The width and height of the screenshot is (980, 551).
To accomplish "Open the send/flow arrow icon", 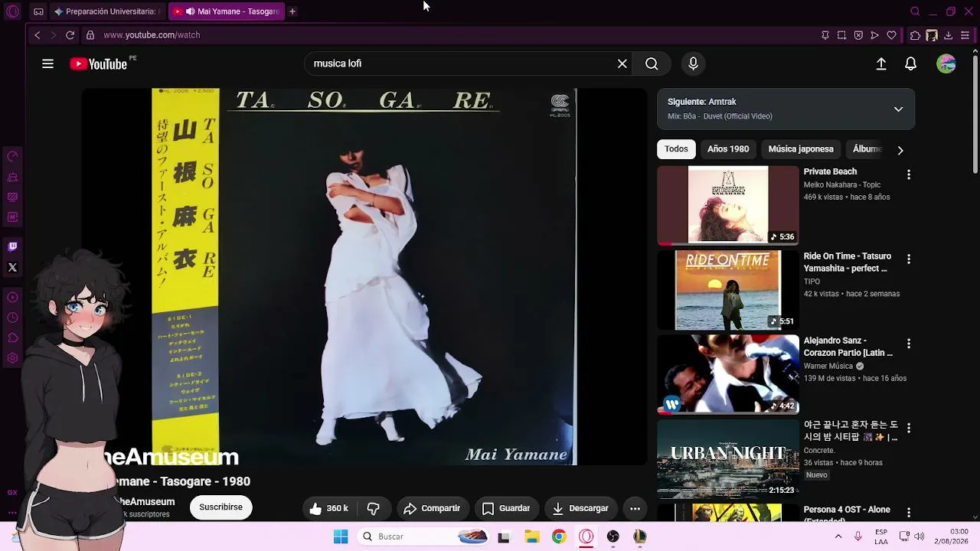I will click(874, 35).
